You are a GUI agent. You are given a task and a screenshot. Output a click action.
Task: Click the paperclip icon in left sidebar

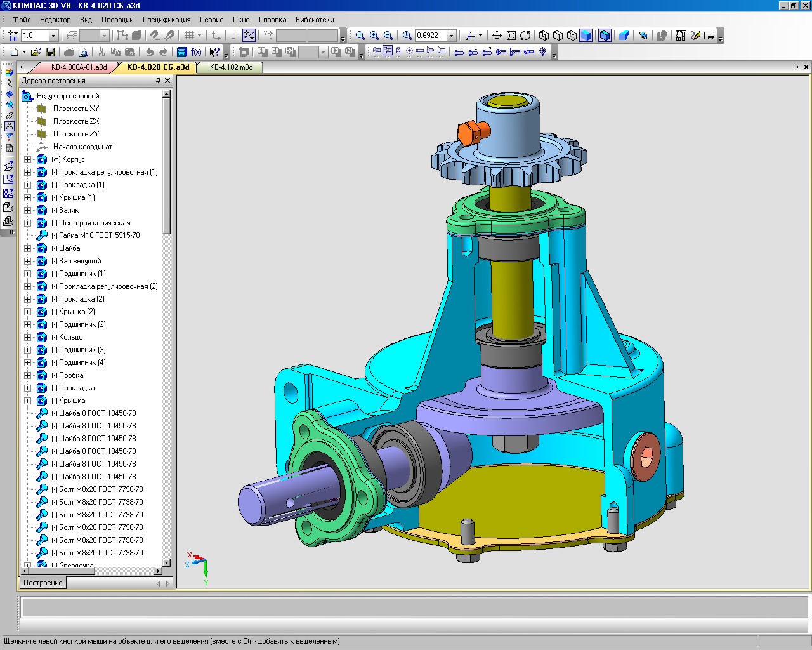coord(9,115)
